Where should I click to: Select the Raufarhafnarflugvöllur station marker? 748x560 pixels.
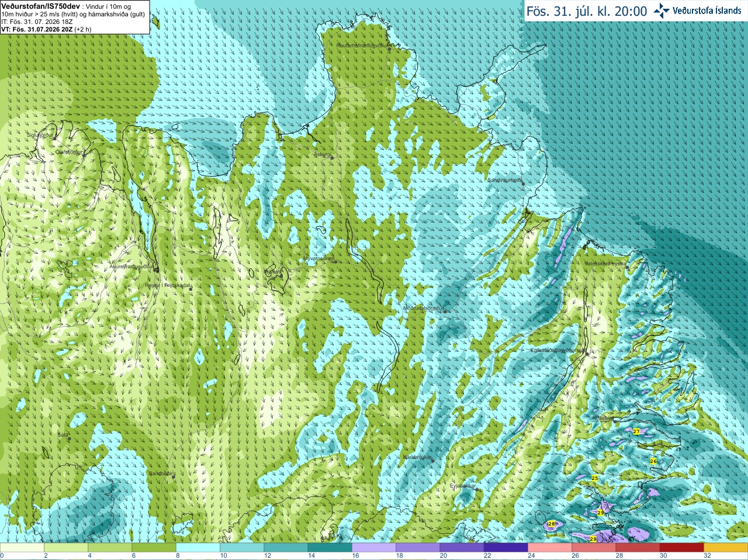click(390, 49)
